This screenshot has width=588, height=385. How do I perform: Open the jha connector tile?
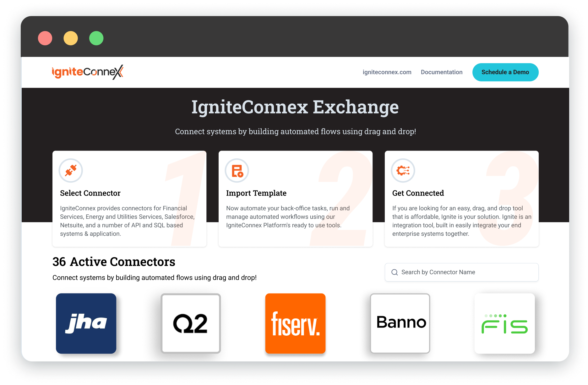tap(86, 323)
